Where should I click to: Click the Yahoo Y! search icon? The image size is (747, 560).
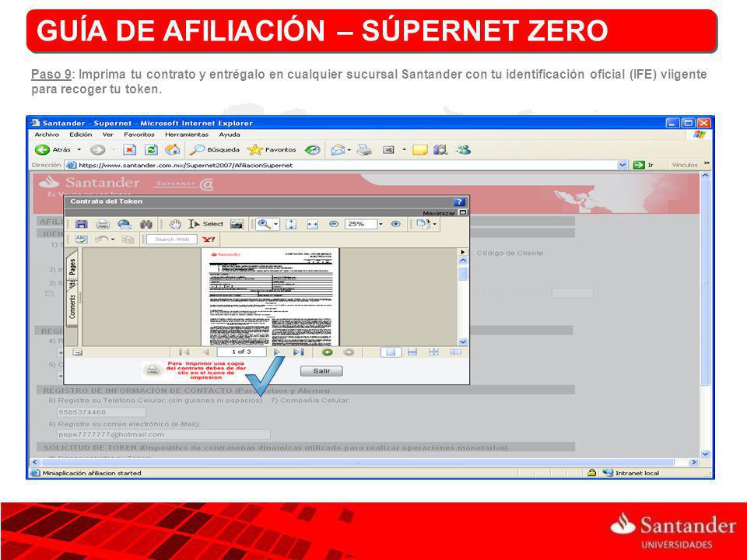point(209,239)
